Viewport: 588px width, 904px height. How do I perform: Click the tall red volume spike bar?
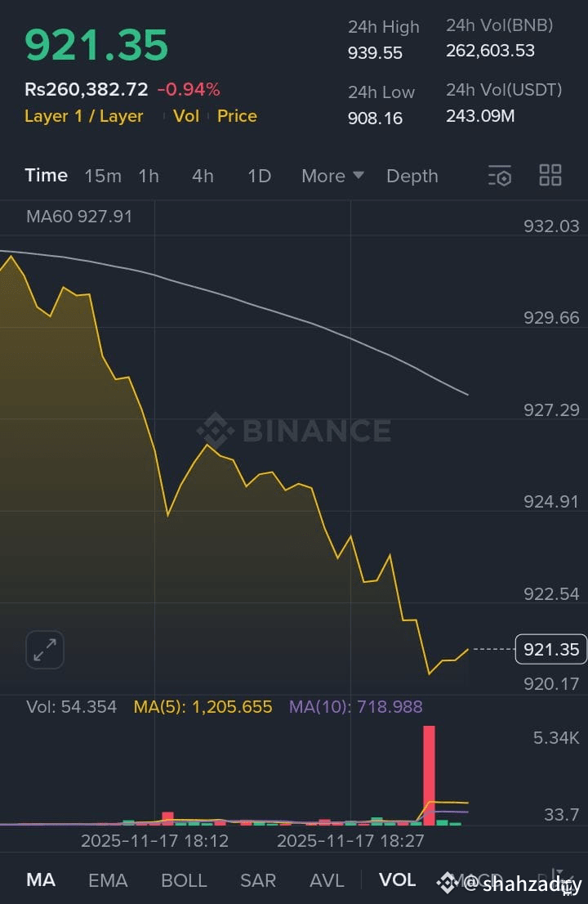pos(429,775)
